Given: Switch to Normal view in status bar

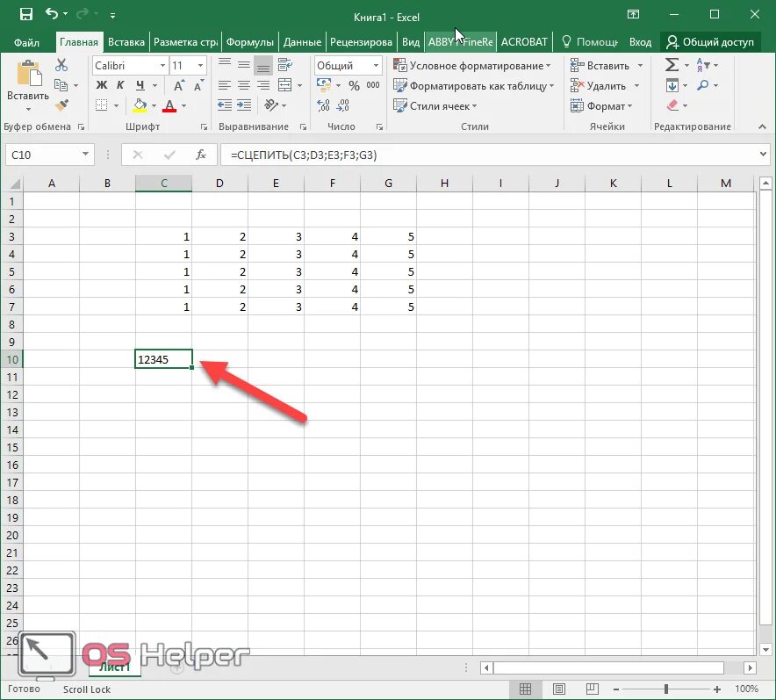Looking at the screenshot, I should [525, 689].
